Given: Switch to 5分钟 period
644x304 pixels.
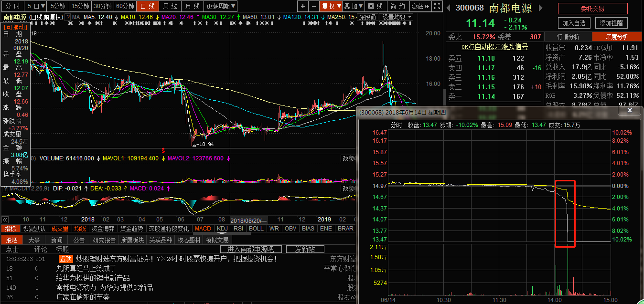Looking at the screenshot, I should [58, 6].
